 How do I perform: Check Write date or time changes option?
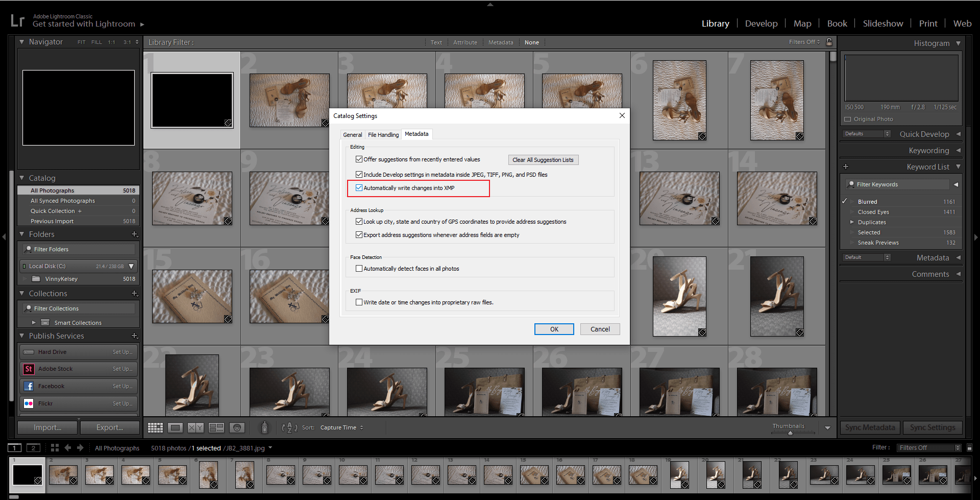tap(359, 302)
